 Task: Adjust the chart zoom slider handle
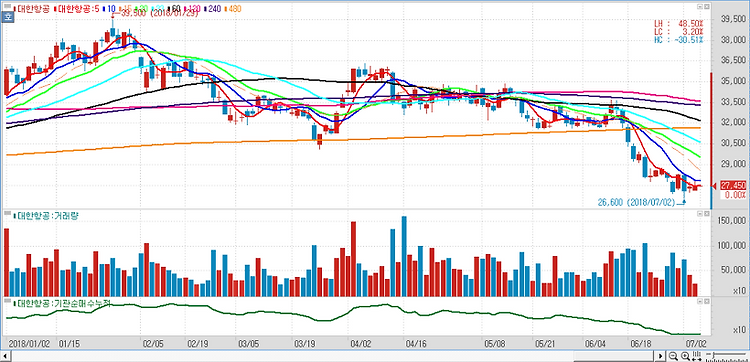713,356
